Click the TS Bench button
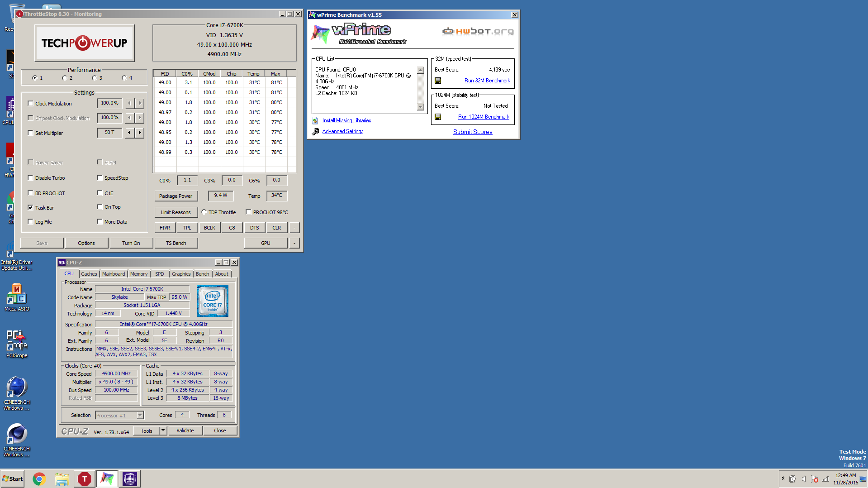Viewport: 868px width, 488px height. coord(176,243)
